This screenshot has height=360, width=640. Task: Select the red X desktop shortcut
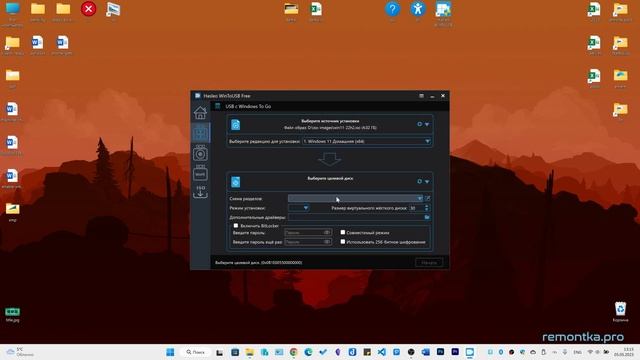pos(88,9)
